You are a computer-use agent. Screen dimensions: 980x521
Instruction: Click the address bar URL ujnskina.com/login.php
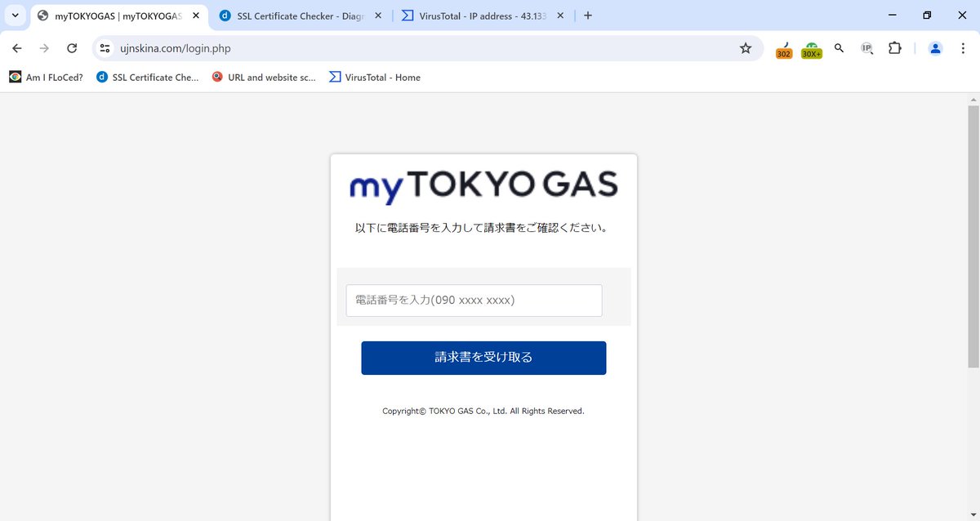click(176, 48)
